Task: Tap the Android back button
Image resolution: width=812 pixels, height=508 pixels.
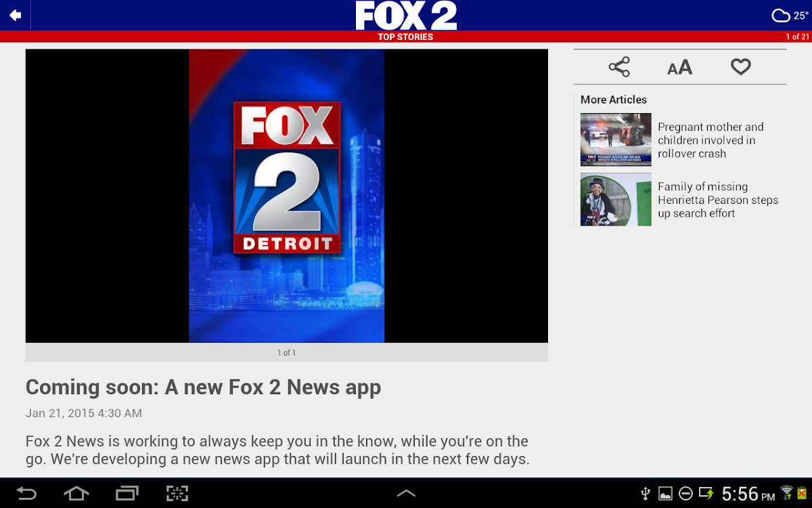Action: pos(26,493)
